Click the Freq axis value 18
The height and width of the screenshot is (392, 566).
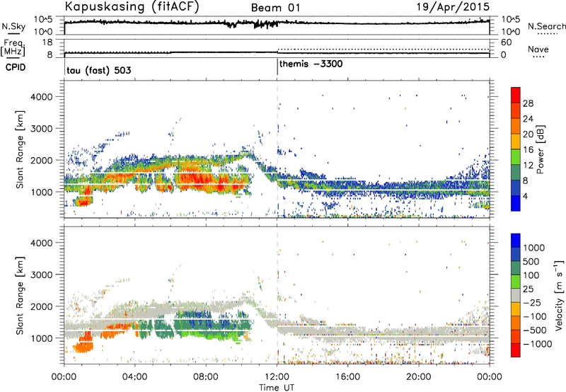47,42
